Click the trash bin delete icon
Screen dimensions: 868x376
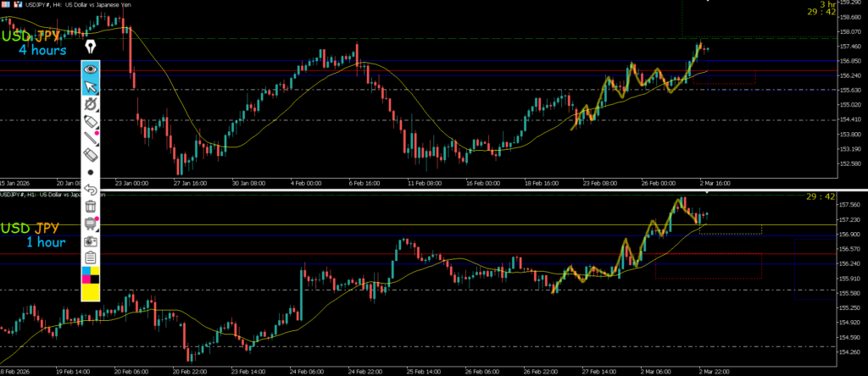91,206
